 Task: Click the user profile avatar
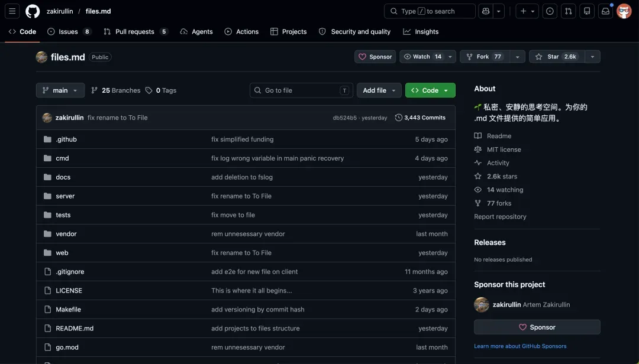pos(624,11)
